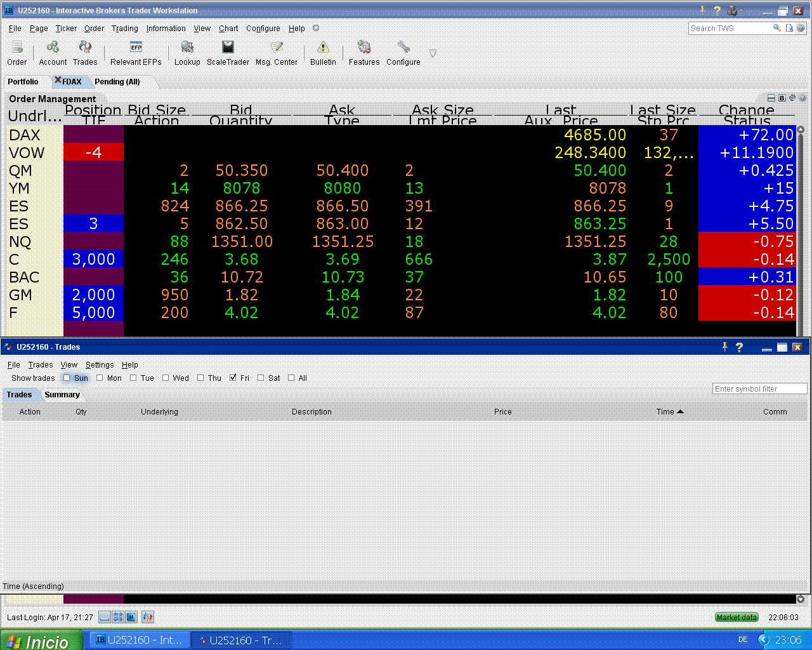Click the colorful icon in status bar

[x=148, y=617]
